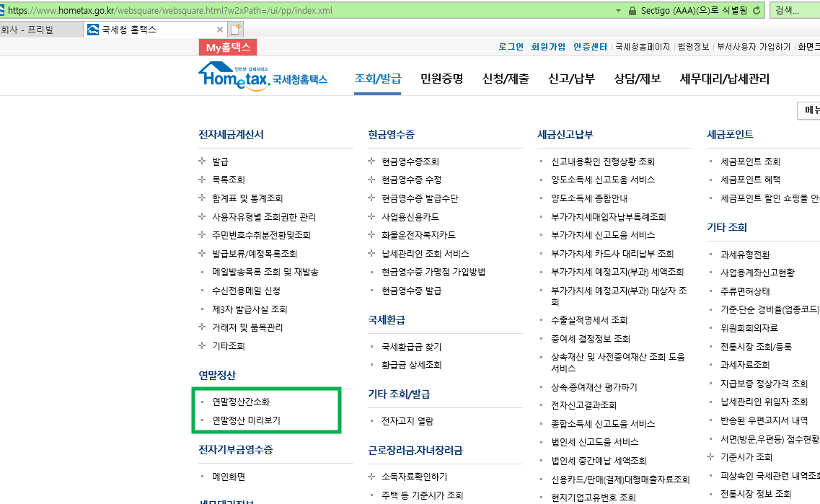Viewport: 820px width, 504px height.
Task: Expand 합계표 및 통계조회 plus icon
Action: pos(202,198)
